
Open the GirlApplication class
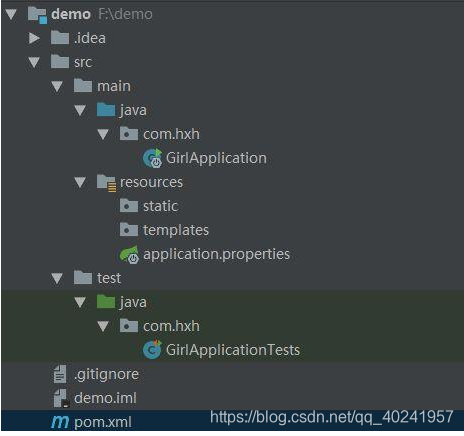(216, 158)
